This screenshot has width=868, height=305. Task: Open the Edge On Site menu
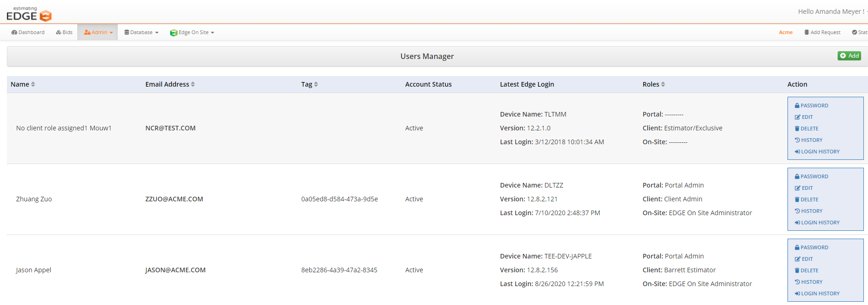(192, 32)
